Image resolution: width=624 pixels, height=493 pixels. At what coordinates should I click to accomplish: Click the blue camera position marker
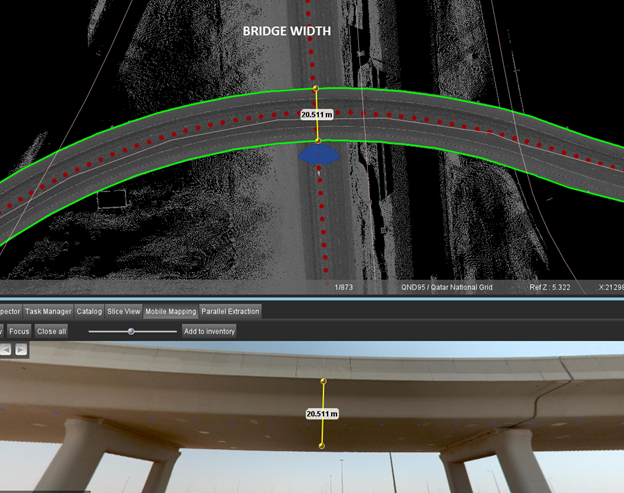click(320, 155)
